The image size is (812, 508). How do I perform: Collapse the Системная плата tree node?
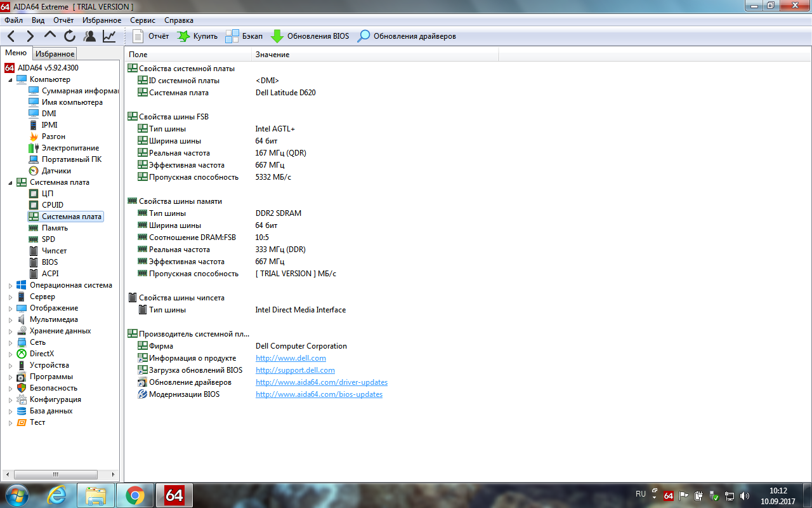pos(10,183)
